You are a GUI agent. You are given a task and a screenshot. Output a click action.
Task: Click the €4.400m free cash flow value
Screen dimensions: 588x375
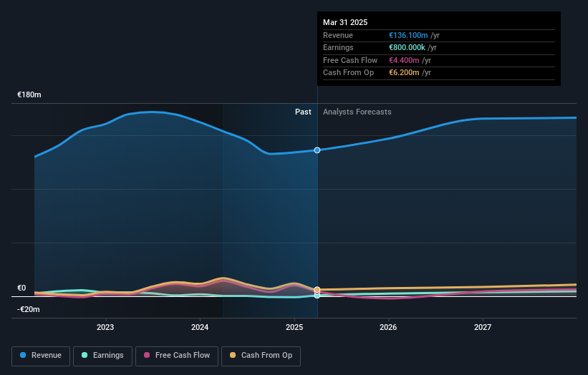pos(404,60)
